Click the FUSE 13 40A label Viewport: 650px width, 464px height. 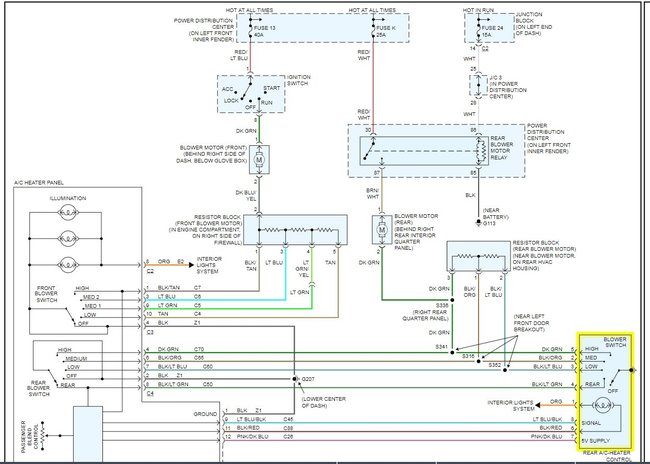[264, 32]
